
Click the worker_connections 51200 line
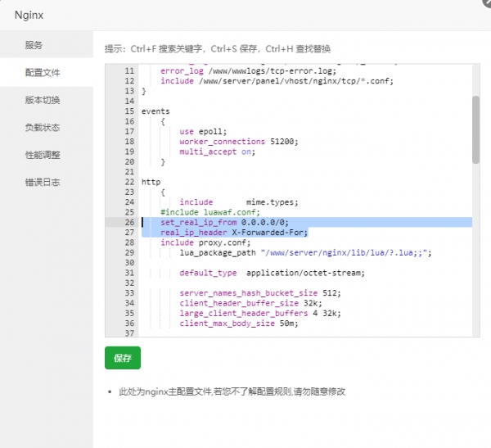coord(239,142)
